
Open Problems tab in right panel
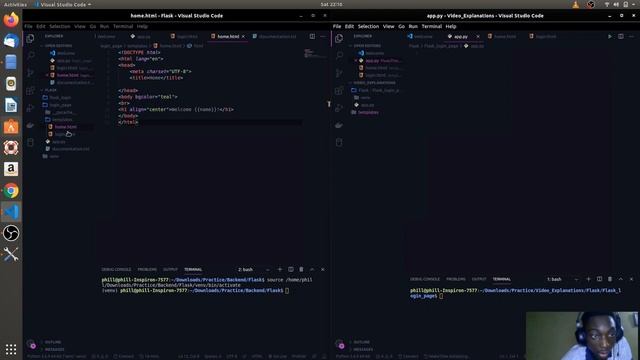tap(456, 279)
